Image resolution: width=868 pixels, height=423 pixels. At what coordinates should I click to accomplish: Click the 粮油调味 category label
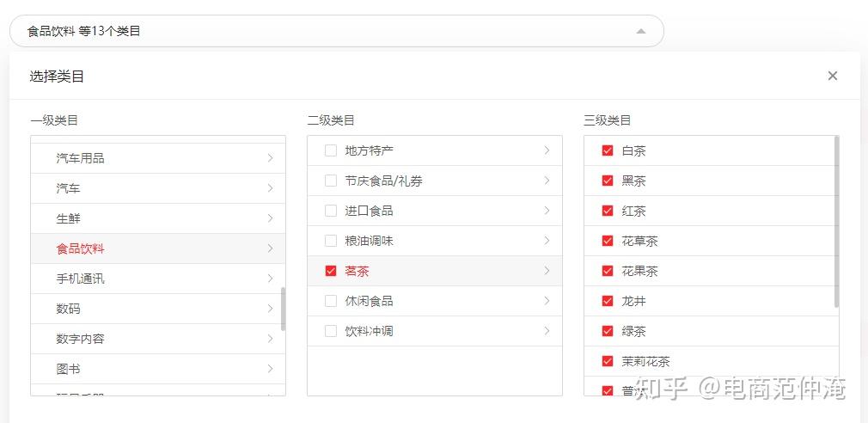coord(369,241)
